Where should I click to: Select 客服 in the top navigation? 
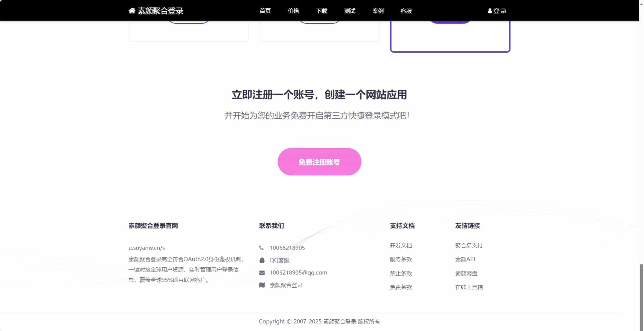coord(406,11)
